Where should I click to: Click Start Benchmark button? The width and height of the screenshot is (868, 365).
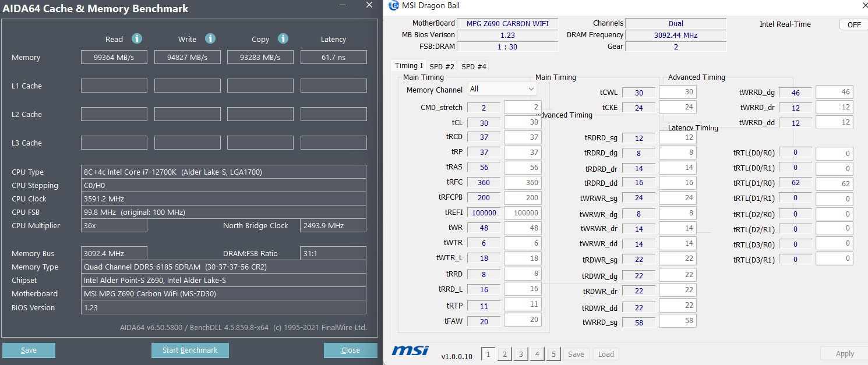(x=190, y=350)
